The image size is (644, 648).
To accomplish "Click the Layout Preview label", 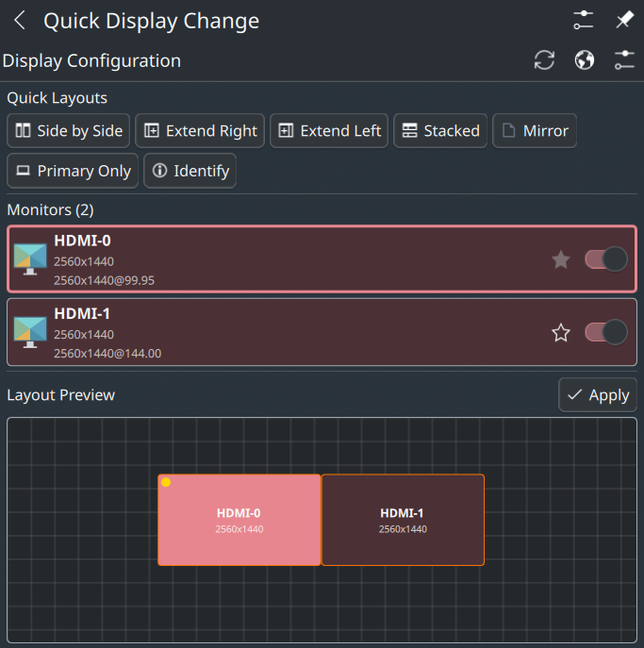I will tap(60, 395).
